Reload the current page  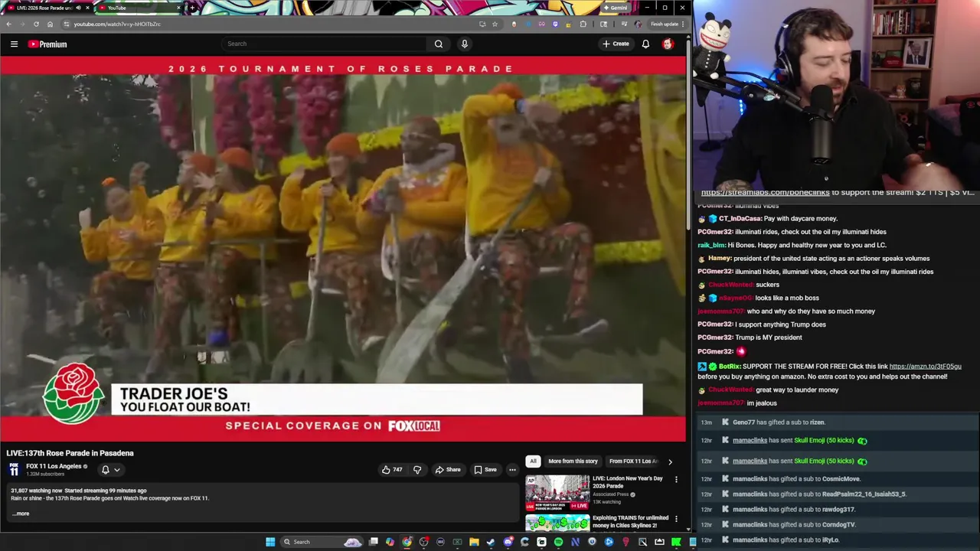tap(36, 24)
